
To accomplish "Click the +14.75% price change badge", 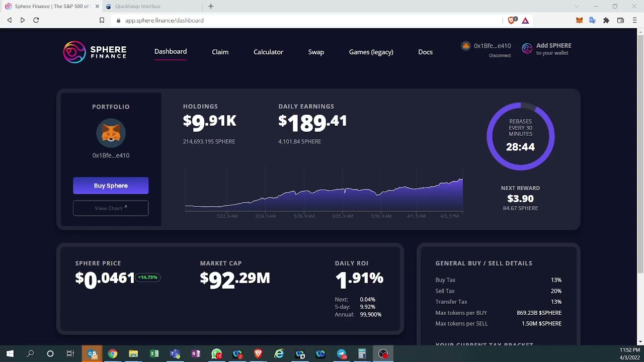I will (148, 278).
